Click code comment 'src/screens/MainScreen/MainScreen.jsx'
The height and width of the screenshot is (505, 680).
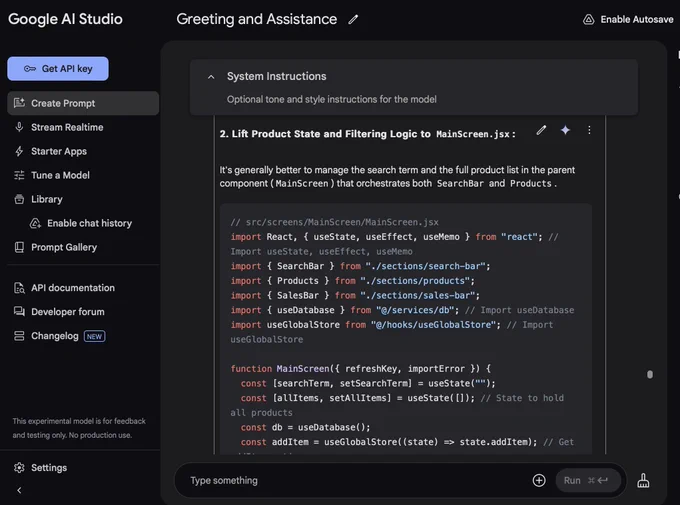(x=342, y=222)
